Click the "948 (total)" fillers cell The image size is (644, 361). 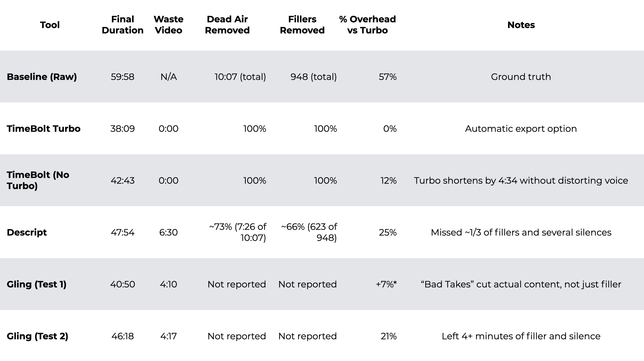tap(313, 77)
